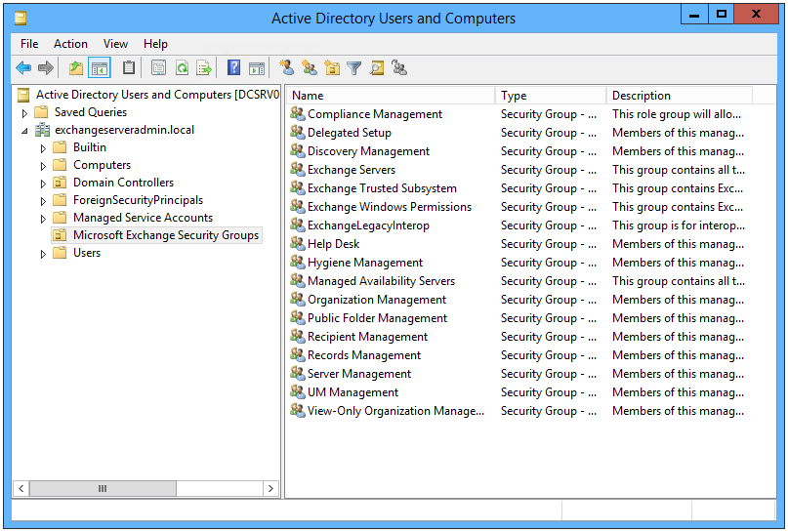Screen dimensions: 788x532
Task: Select the Exchange Trusted Subsystem group
Action: [382, 188]
